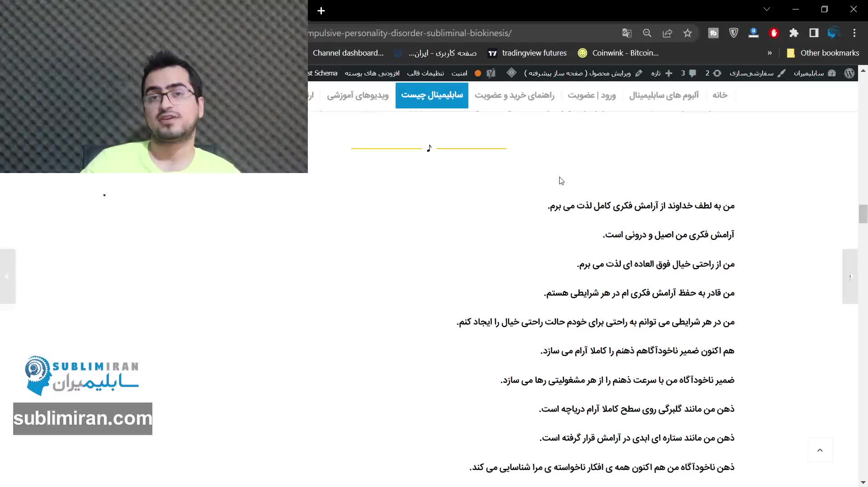Open the red hand blocker extension
Viewport: 868px width, 487px height.
coord(774,33)
